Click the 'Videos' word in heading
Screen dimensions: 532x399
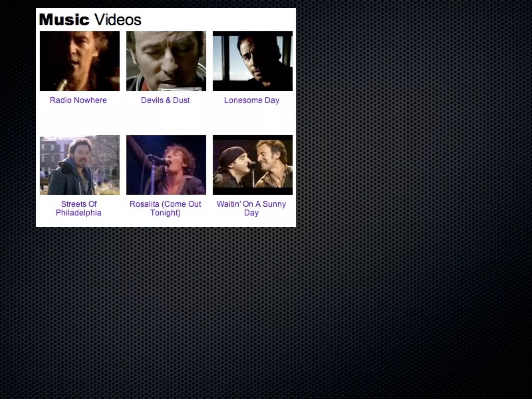point(117,20)
